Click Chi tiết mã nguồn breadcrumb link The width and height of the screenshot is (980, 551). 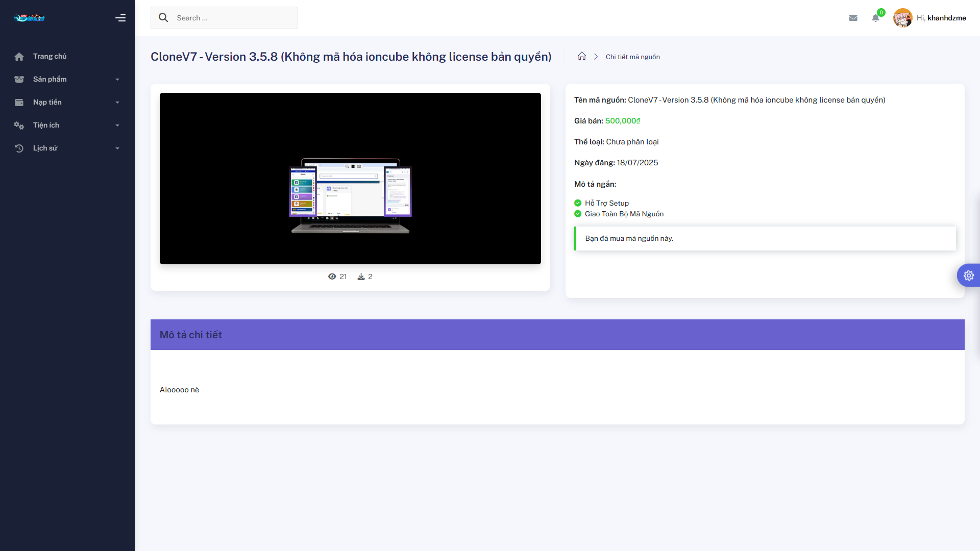(632, 57)
